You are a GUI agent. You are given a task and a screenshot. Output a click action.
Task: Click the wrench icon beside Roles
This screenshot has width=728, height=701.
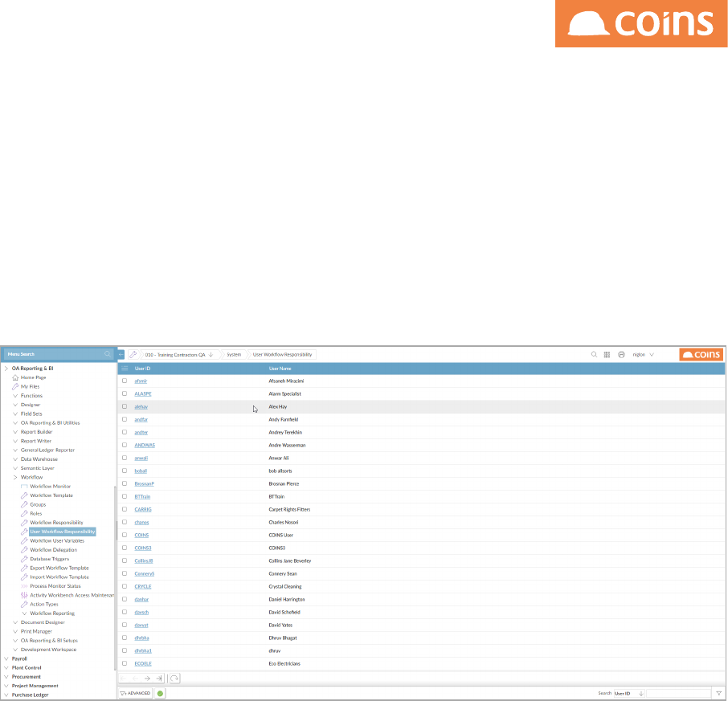tap(24, 514)
